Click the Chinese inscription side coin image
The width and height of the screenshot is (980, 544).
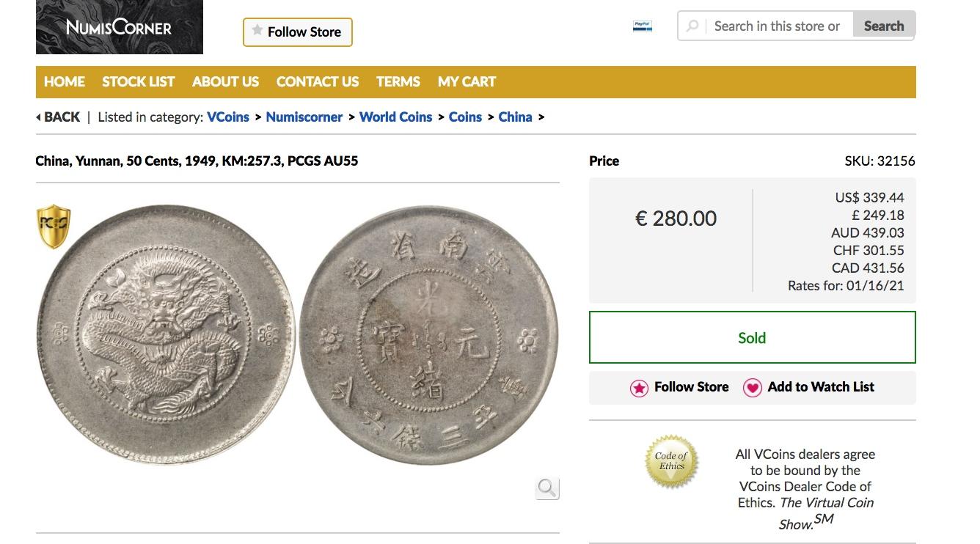(429, 335)
